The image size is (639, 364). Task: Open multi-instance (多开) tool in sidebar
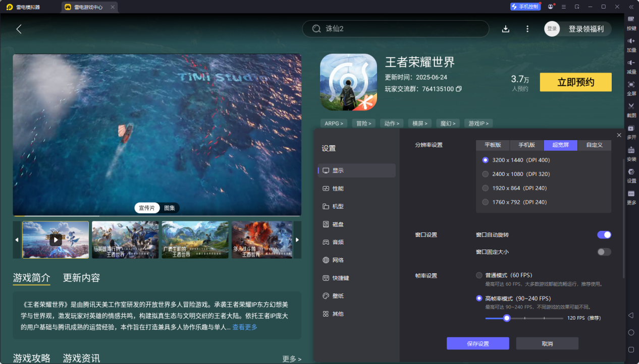[x=631, y=129]
